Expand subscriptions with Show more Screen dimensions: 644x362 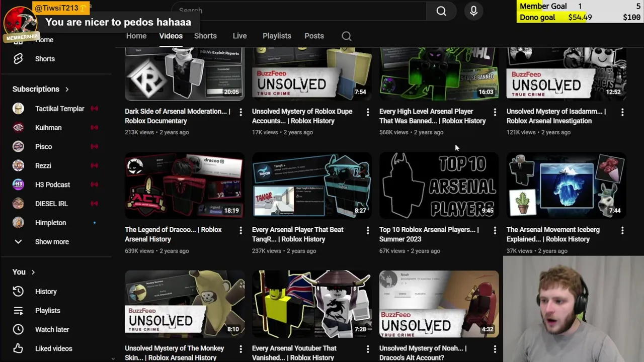point(52,242)
